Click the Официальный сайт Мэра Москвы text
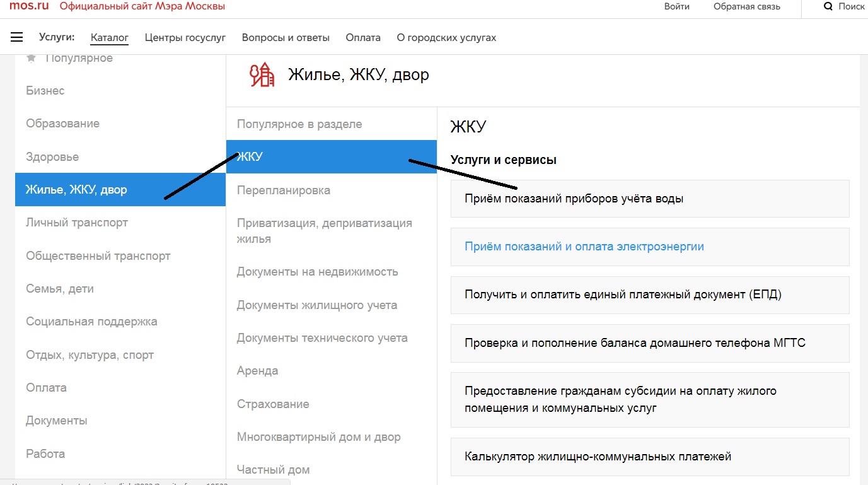The width and height of the screenshot is (868, 485). tap(142, 6)
